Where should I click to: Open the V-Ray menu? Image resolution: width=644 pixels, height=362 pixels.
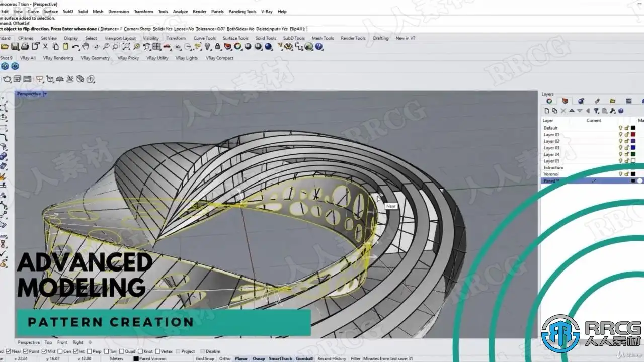tap(266, 11)
